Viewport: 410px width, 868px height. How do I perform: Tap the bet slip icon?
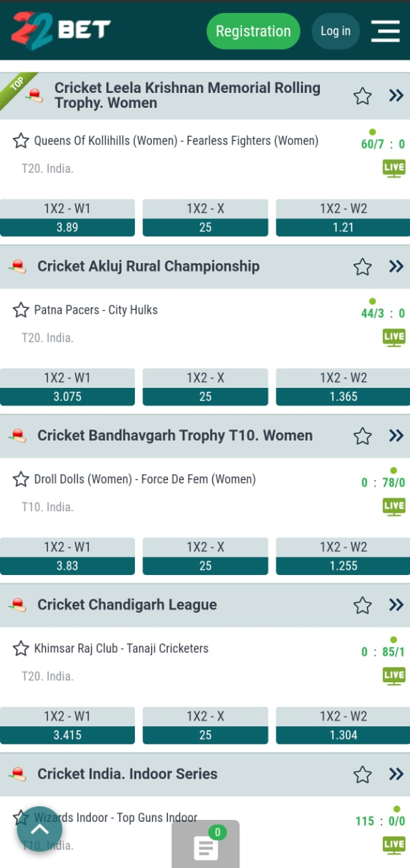[205, 846]
